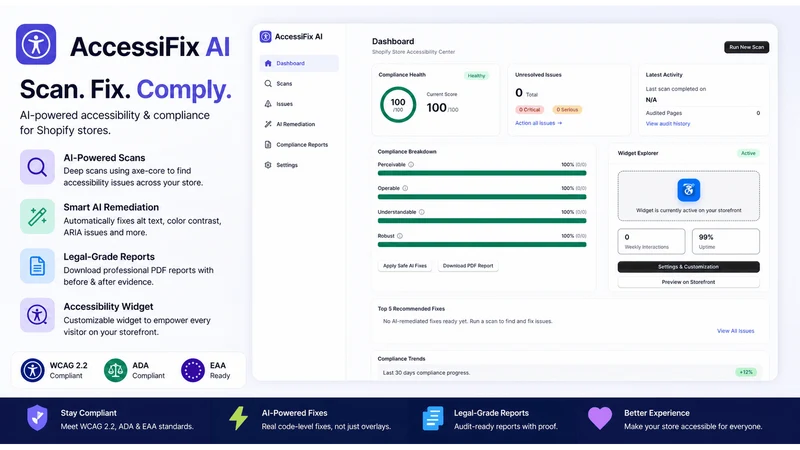800x450 pixels.
Task: Open the View audit history link
Action: click(x=668, y=123)
